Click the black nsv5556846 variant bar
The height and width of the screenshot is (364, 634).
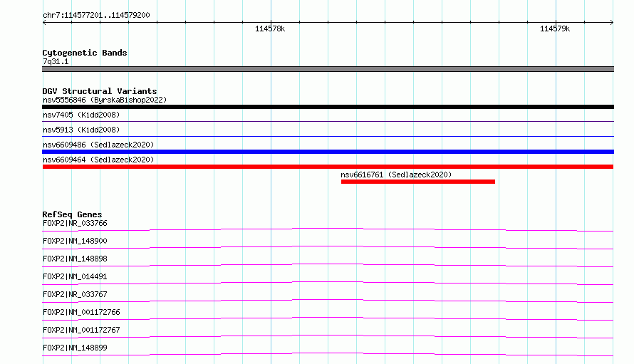[328, 107]
